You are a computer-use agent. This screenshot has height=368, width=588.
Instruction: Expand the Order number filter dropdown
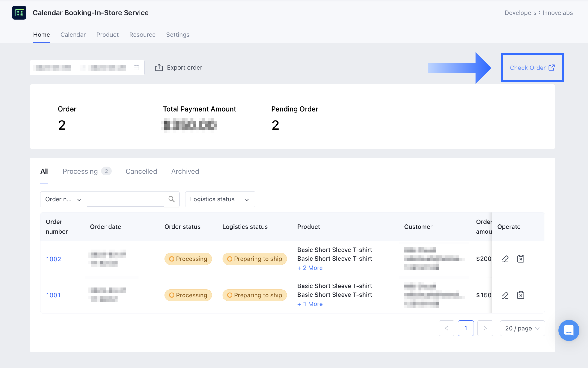[63, 199]
